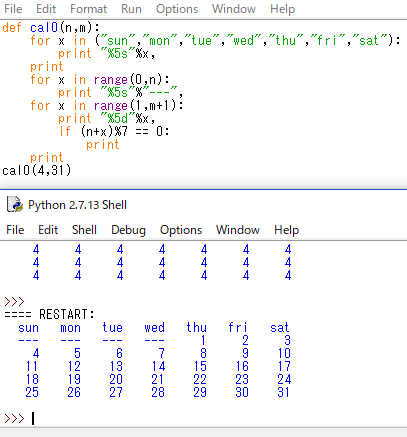
Task: Open the Shell window's Window menu
Action: [x=238, y=230]
